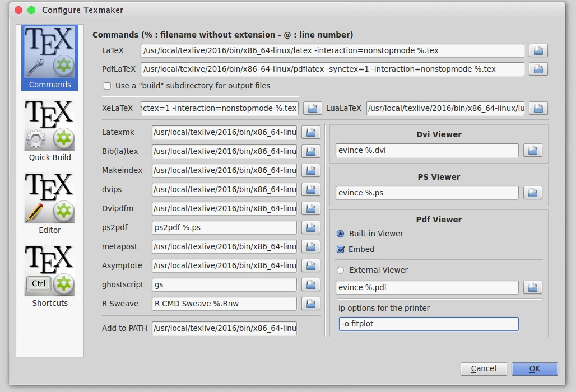Screen dimensions: 576x392
Task: Browse for the Asymptote command
Action: [x=311, y=266]
